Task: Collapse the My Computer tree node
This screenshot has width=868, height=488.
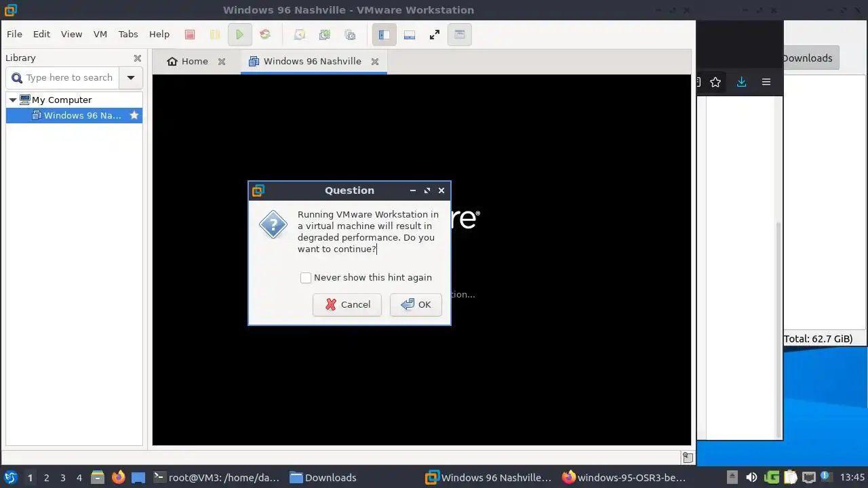Action: 12,100
